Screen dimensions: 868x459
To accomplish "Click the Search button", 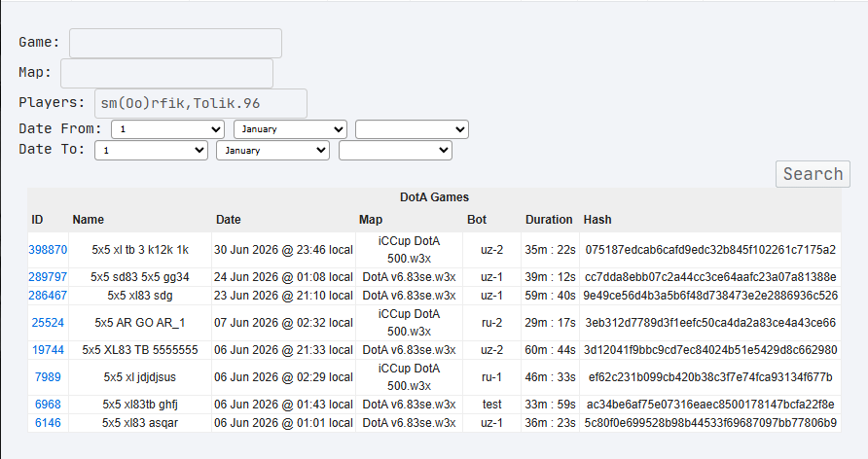I will coord(813,174).
